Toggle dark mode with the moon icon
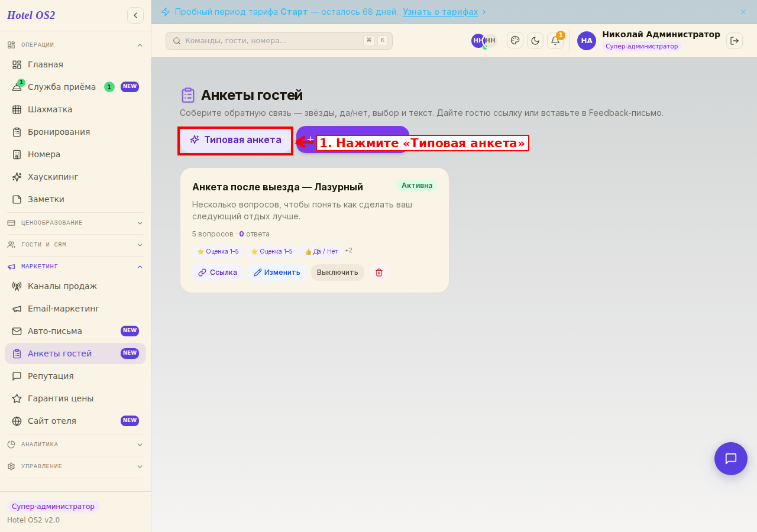The image size is (757, 532). tap(535, 40)
